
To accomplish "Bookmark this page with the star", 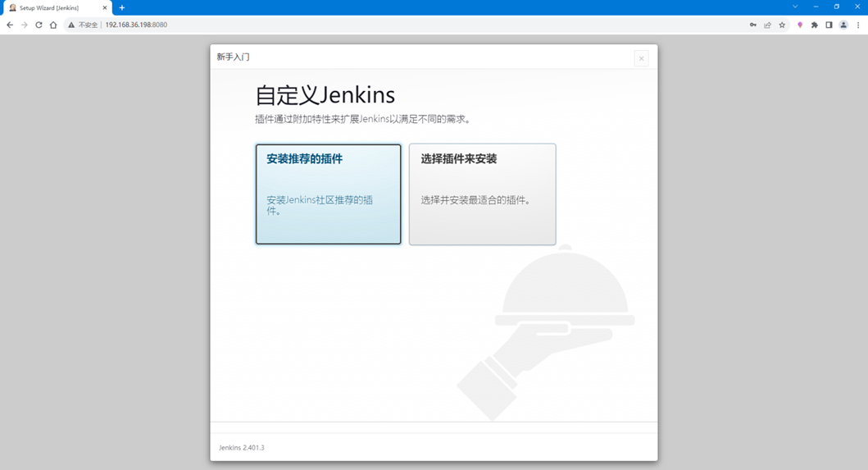I will (782, 25).
